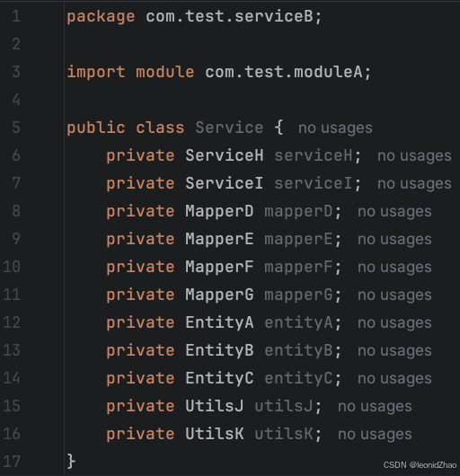Image resolution: width=460 pixels, height=476 pixels.
Task: Click line number 12 in the gutter
Action: pos(12,322)
